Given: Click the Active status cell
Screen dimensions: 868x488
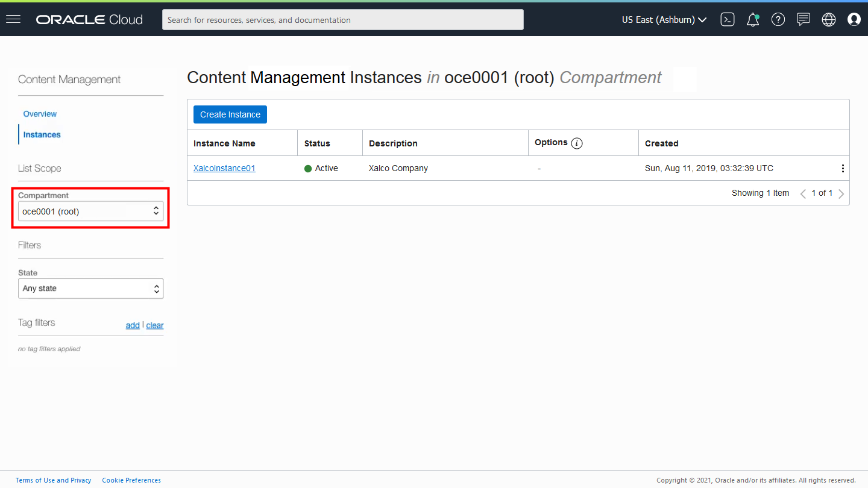Looking at the screenshot, I should [x=321, y=168].
